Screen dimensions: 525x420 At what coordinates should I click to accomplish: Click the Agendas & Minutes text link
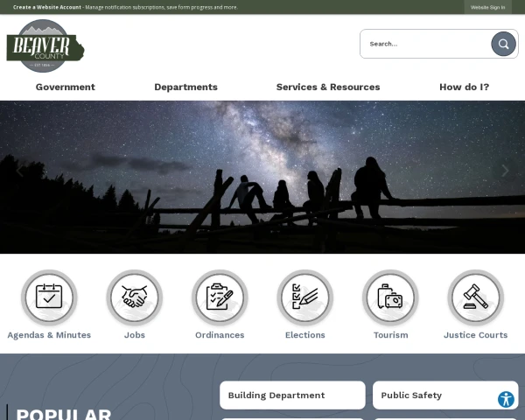tap(49, 335)
